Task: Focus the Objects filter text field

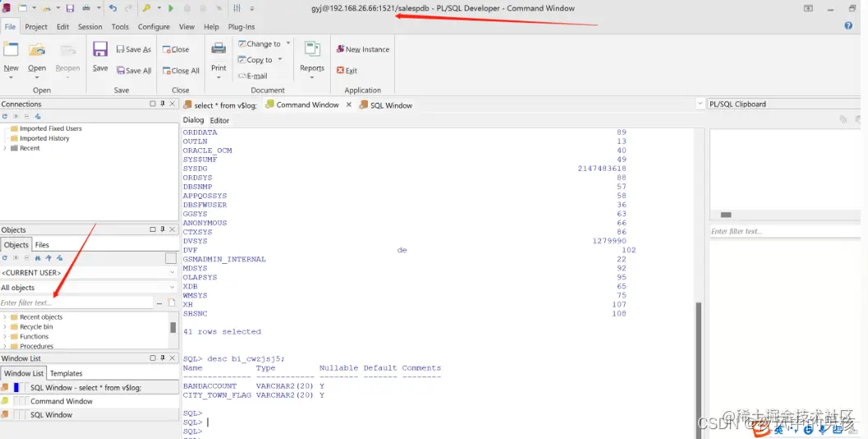Action: 76,303
